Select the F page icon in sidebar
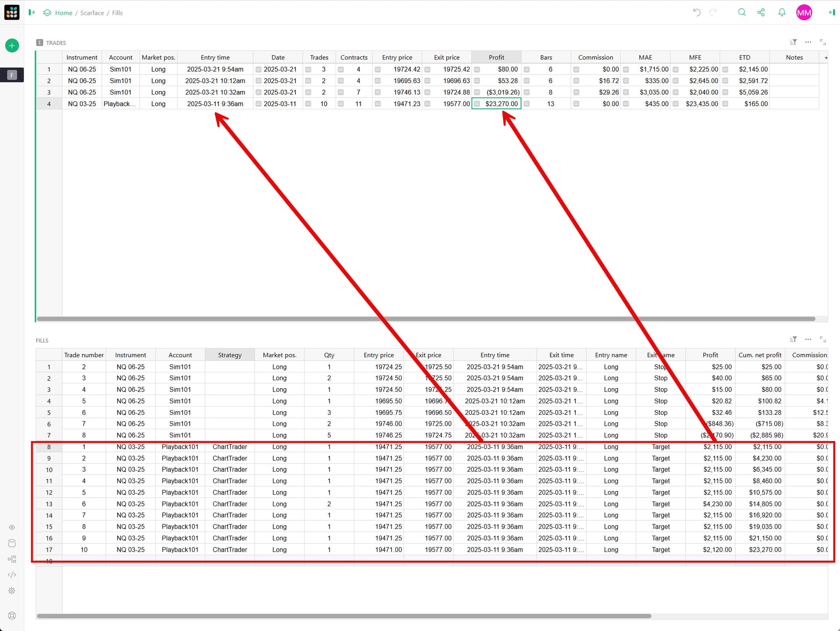This screenshot has width=840, height=631. point(12,75)
